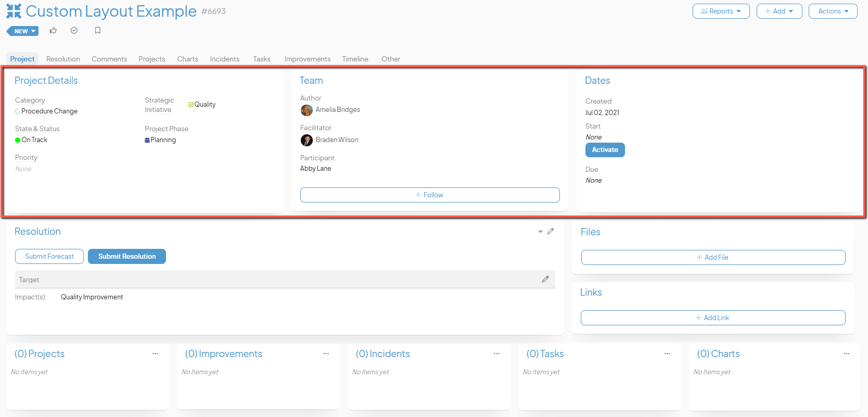Select the Charts tab
Viewport: 868px width, 417px height.
187,59
